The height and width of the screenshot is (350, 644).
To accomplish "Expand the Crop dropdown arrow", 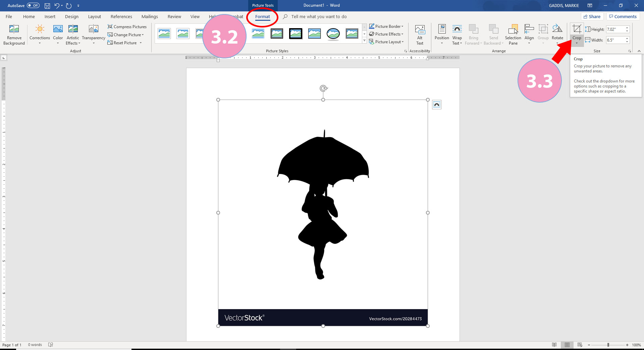I will [577, 43].
